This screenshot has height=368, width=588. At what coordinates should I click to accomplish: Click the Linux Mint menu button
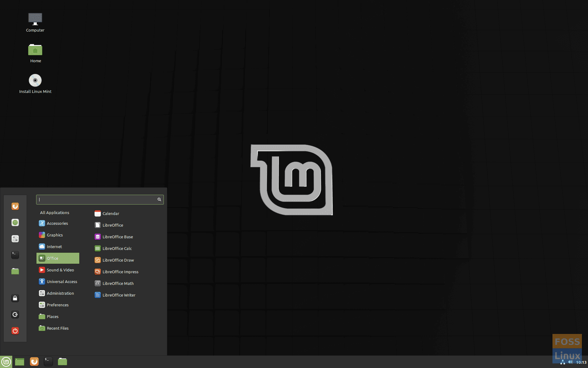[x=6, y=362]
